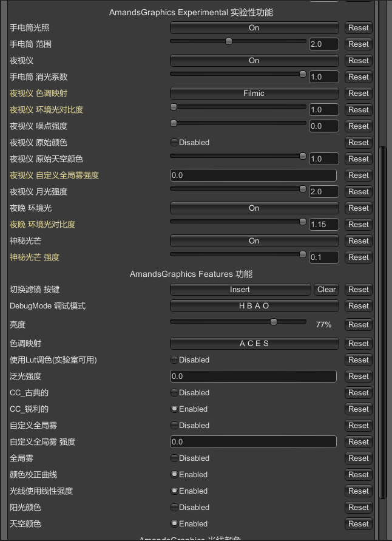
Task: Reset the 亮度 setting
Action: coord(359,325)
